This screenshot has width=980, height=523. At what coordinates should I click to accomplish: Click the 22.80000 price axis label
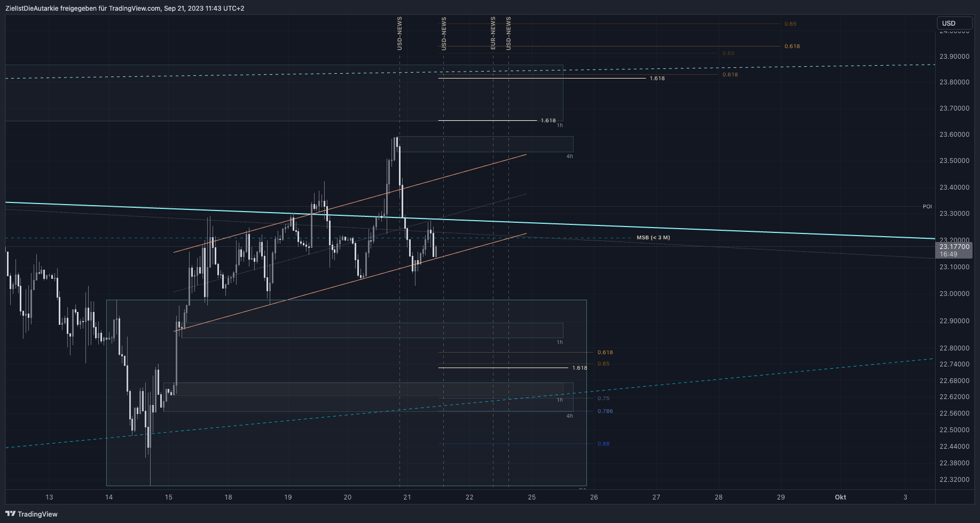(954, 348)
